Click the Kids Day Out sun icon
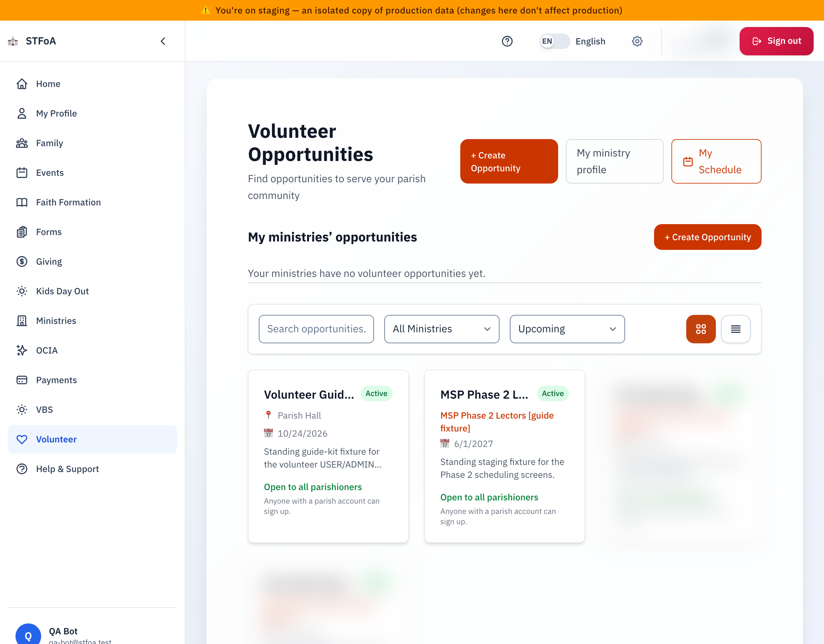The image size is (824, 644). click(22, 291)
